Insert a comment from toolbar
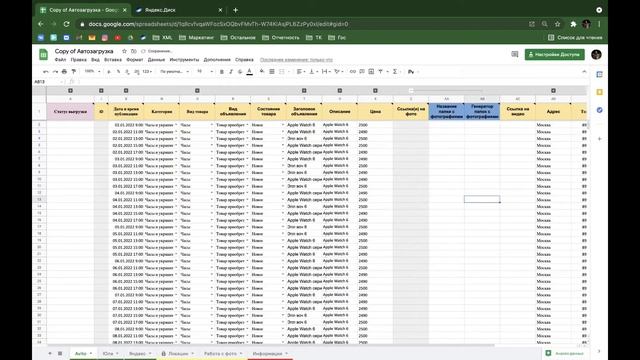Image resolution: width=640 pixels, height=360 pixels. 362,71
